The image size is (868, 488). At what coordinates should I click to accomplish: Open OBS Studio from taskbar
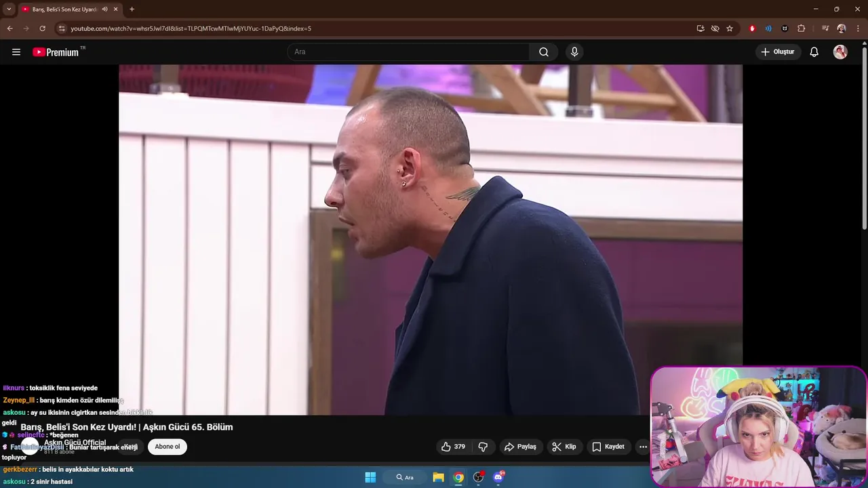[x=479, y=477]
